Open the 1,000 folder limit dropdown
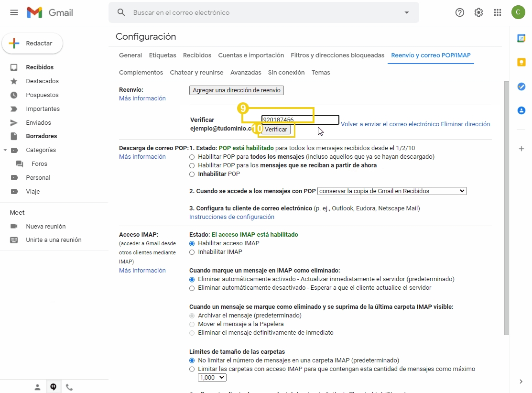The height and width of the screenshot is (393, 532). (x=212, y=377)
